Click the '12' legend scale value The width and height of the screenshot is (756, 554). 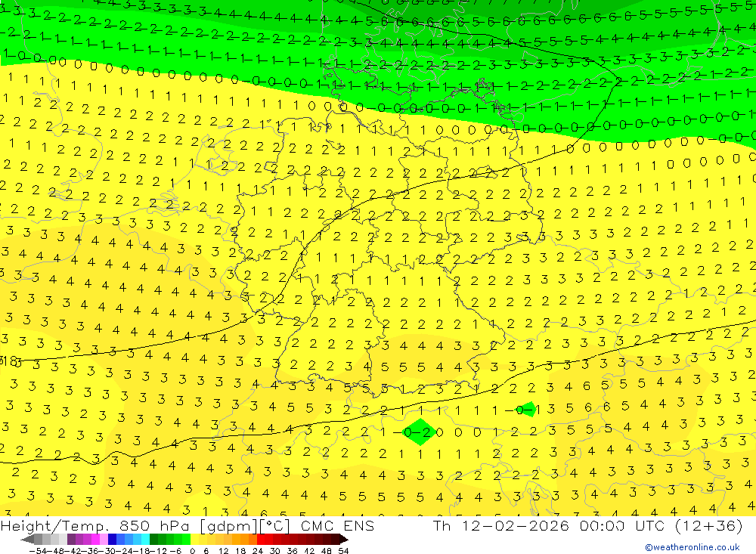tap(223, 551)
